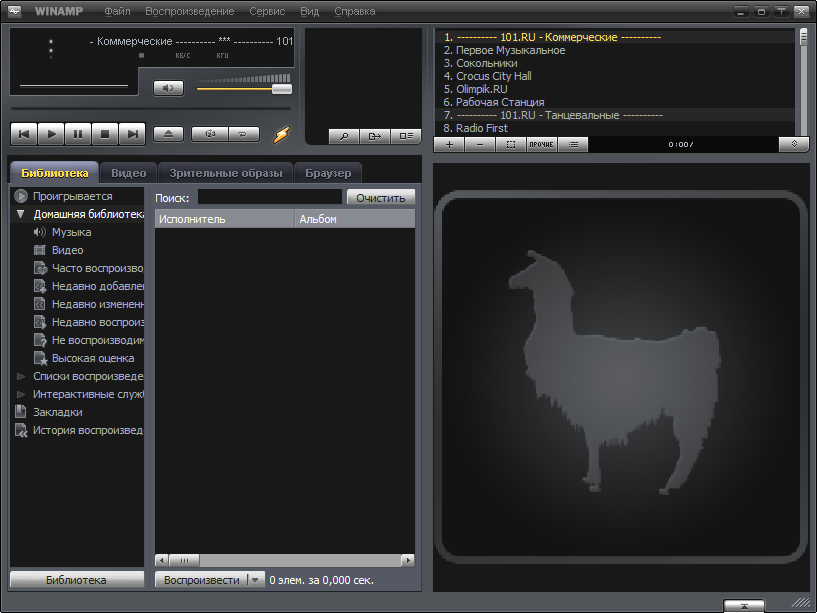Stop playback with the Stop button
Screen dimensions: 817x613
105,134
